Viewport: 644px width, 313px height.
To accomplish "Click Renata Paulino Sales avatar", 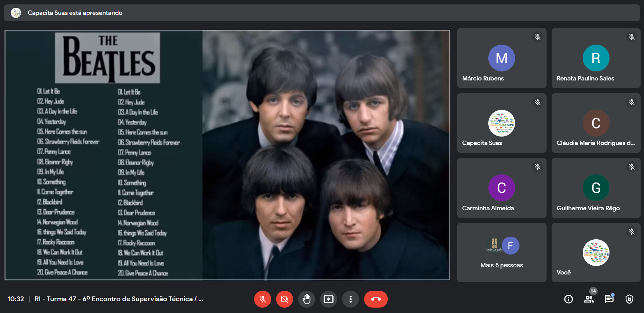I will pos(596,58).
